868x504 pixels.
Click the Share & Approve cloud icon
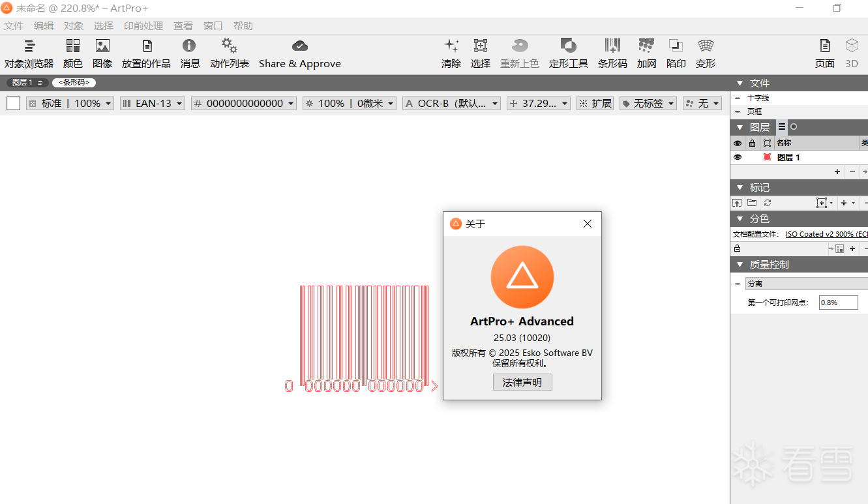(300, 53)
